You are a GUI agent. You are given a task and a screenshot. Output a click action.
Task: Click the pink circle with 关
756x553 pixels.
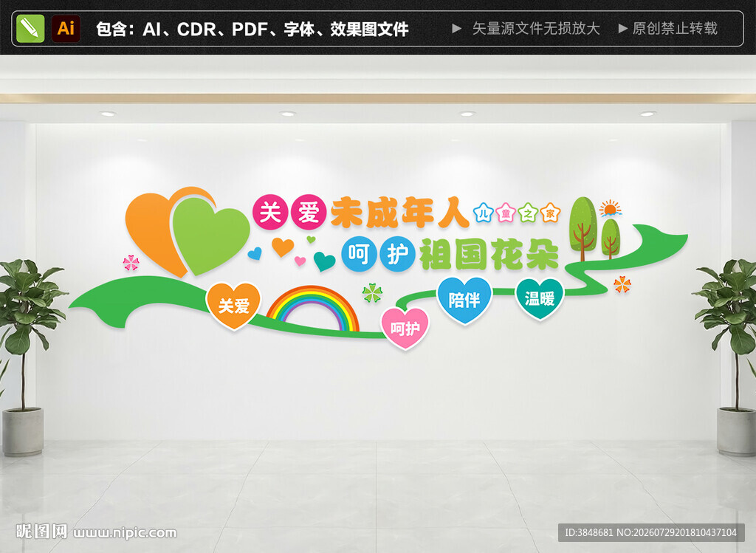click(x=270, y=213)
